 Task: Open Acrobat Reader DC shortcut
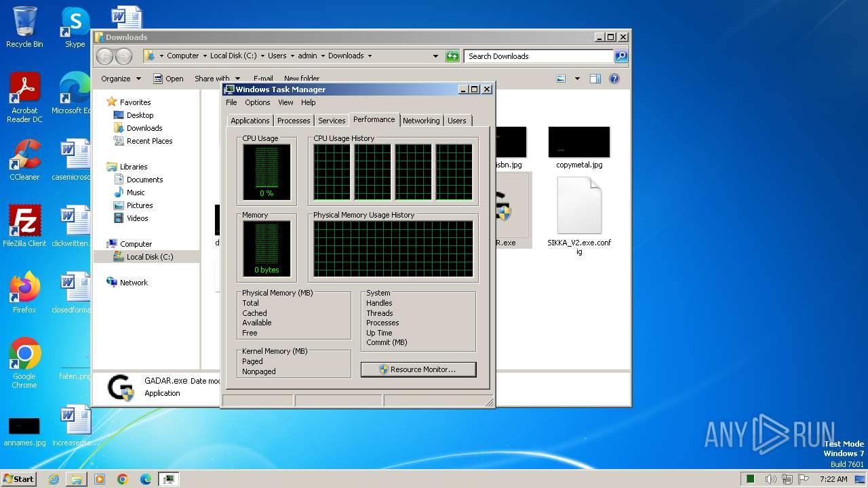pyautogui.click(x=24, y=98)
